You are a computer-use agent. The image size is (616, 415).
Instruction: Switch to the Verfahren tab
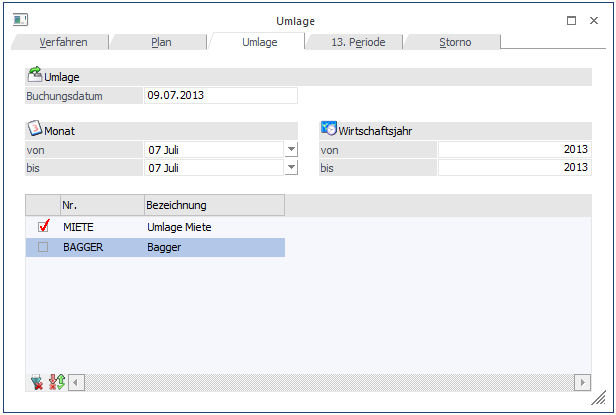click(x=63, y=42)
